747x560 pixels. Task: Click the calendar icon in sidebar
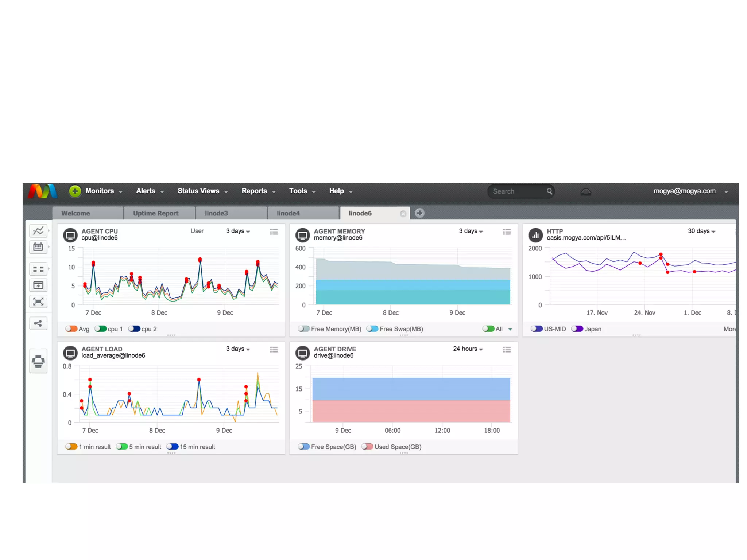[38, 247]
